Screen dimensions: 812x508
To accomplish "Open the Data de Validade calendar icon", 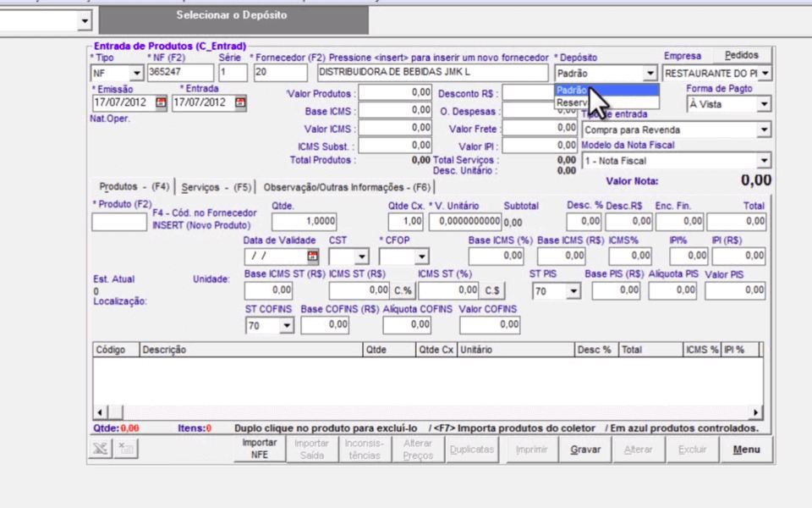I will 312,256.
